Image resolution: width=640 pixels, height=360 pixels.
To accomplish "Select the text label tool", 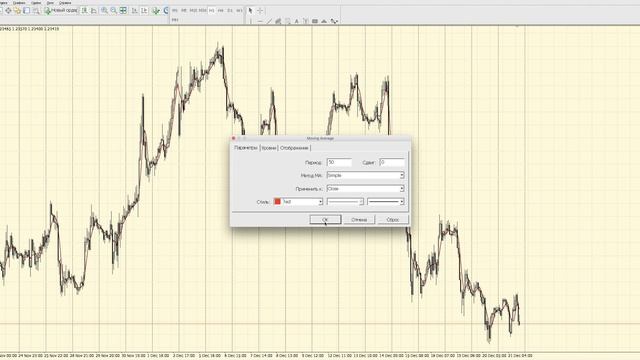I will (306, 21).
